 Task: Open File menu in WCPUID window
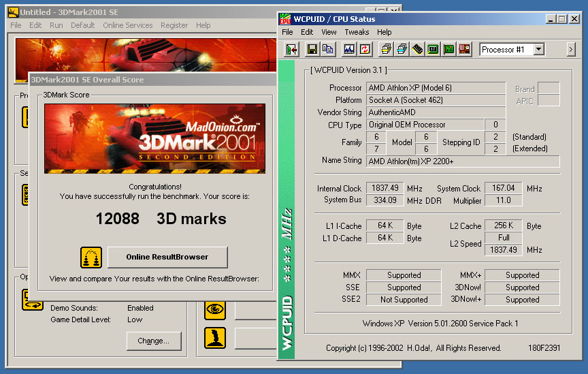pyautogui.click(x=287, y=32)
